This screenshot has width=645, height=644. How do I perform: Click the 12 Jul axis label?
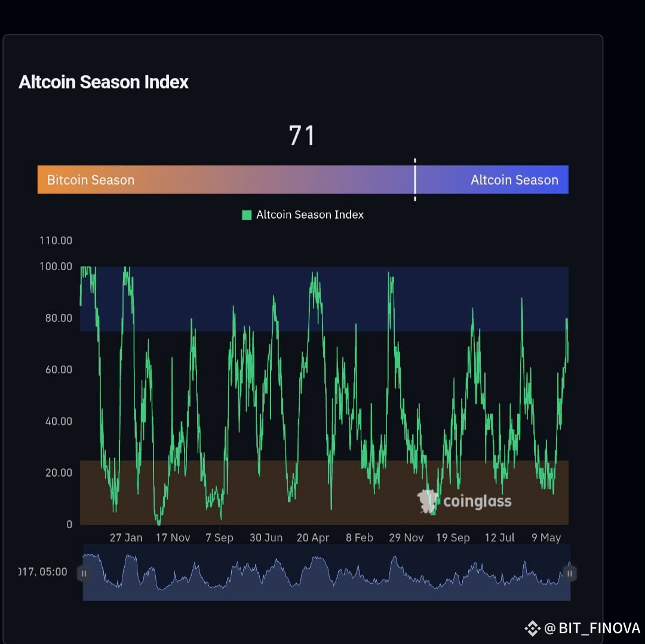[x=499, y=538]
